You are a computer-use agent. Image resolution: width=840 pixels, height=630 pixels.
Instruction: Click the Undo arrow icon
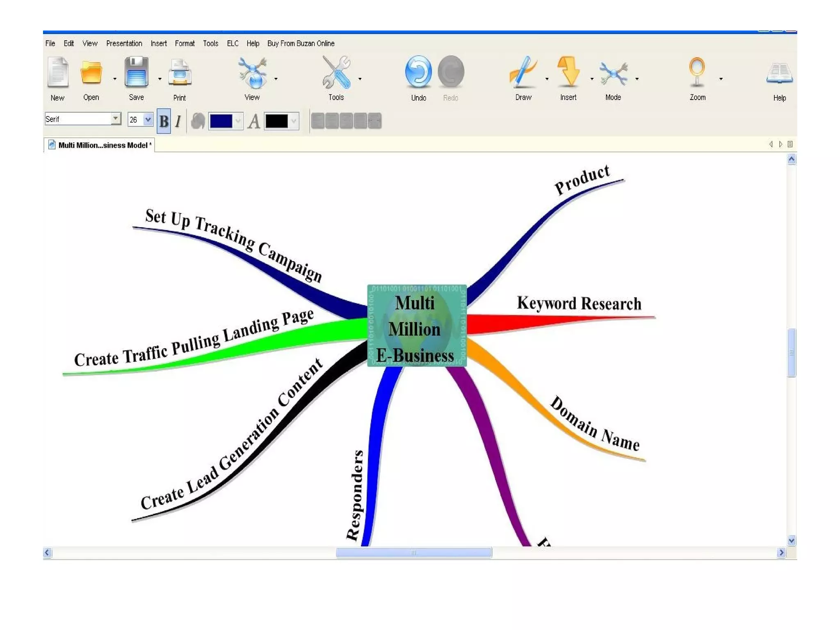(418, 72)
